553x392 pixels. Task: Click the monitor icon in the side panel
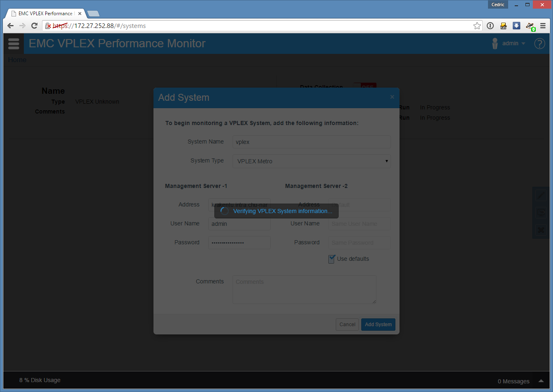pos(541,213)
